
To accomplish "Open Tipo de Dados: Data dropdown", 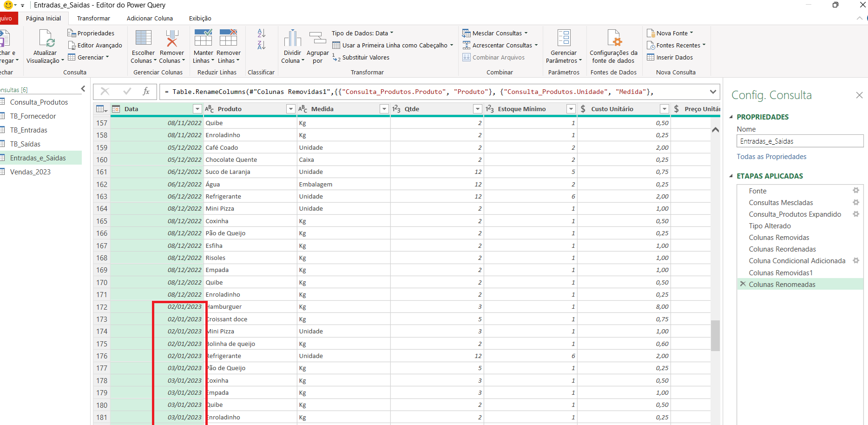I will pos(362,33).
